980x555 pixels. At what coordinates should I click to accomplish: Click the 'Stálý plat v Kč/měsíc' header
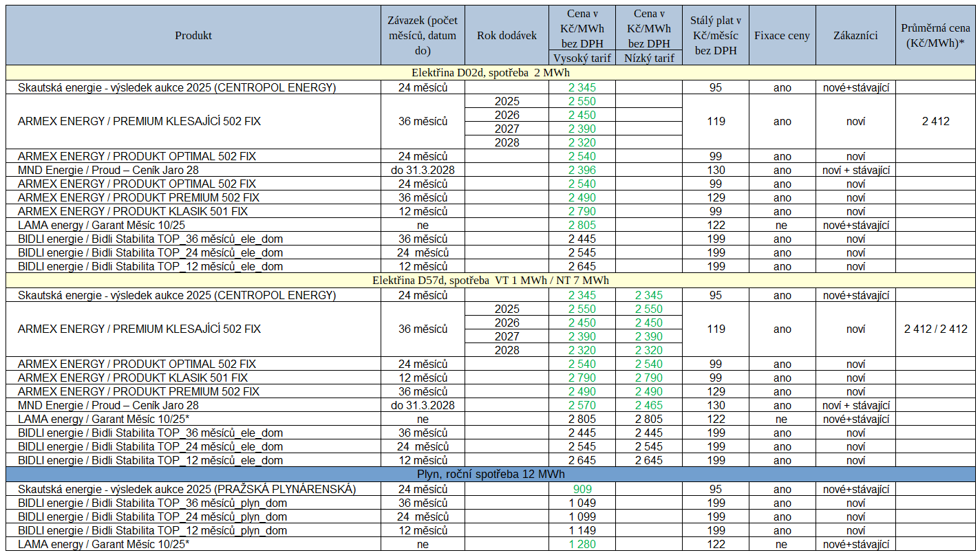tap(716, 36)
